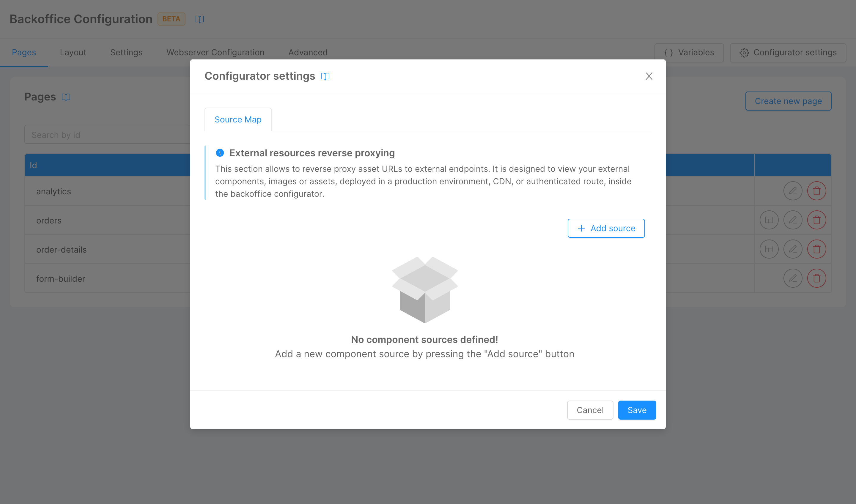Delete the form-builder page

816,278
